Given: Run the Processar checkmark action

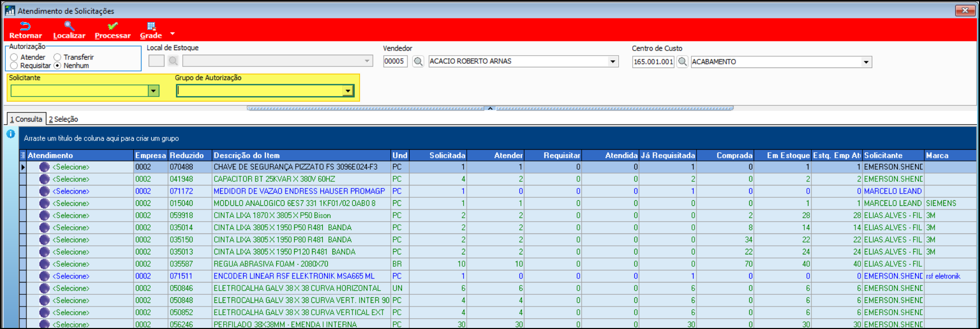Looking at the screenshot, I should tap(112, 30).
